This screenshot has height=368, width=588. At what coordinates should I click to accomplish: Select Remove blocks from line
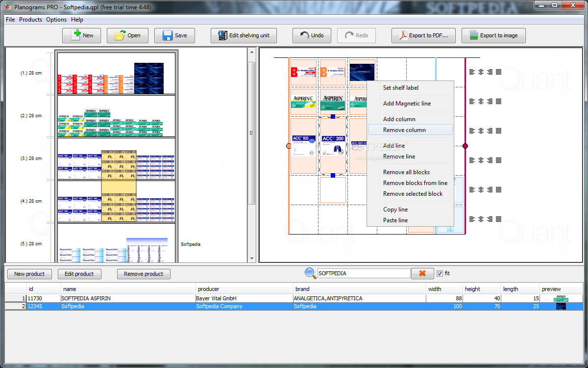click(410, 183)
